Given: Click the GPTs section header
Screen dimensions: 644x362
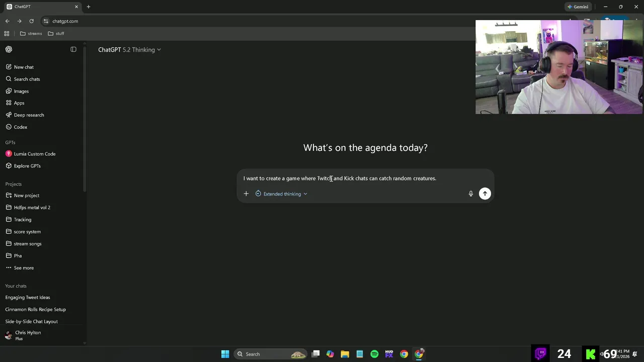Looking at the screenshot, I should coord(10,142).
